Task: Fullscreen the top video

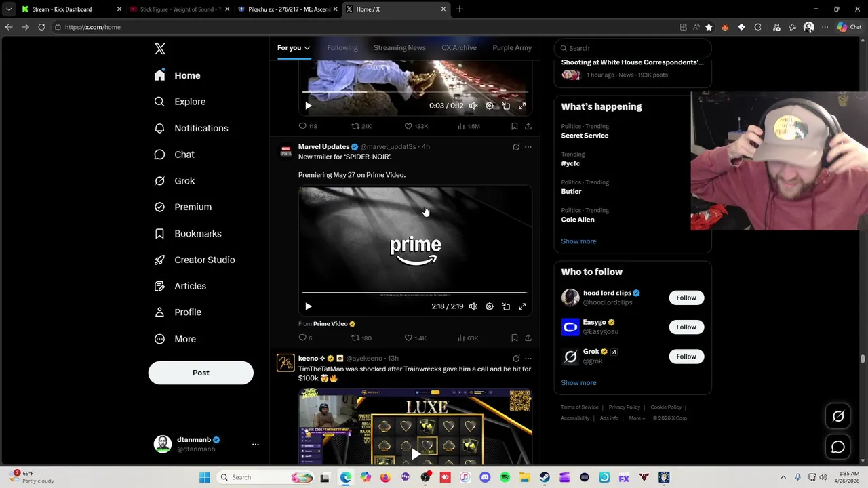Action: click(522, 106)
